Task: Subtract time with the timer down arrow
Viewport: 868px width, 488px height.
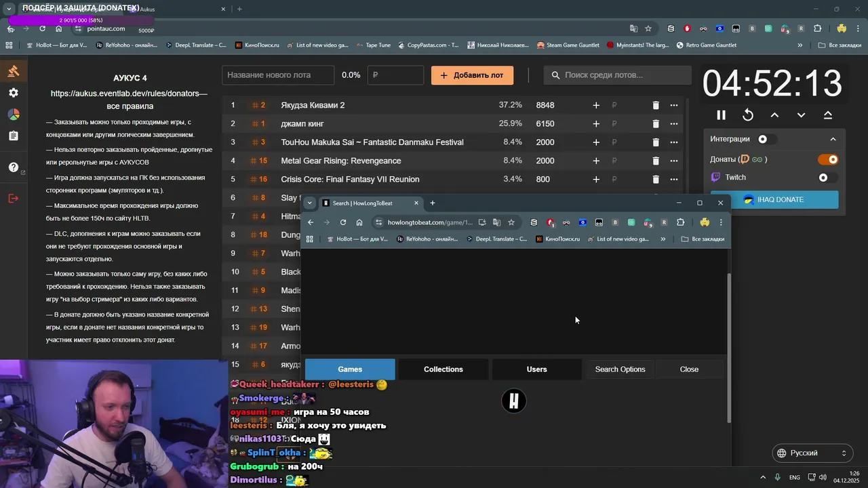Action: pos(801,115)
